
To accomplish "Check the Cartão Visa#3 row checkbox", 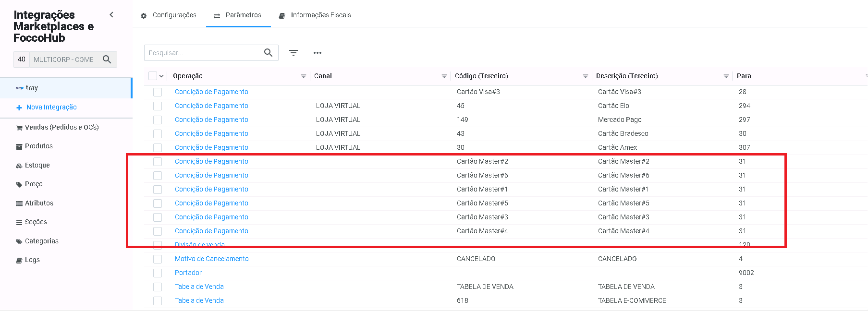I will click(x=158, y=92).
